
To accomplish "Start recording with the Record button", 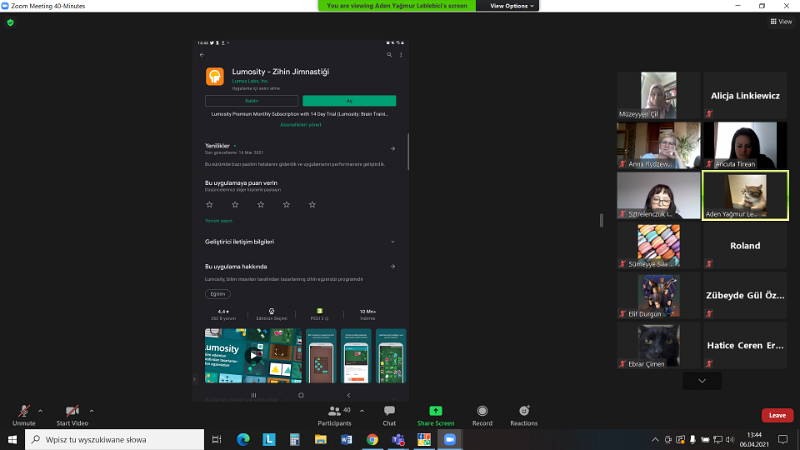I will 482,415.
